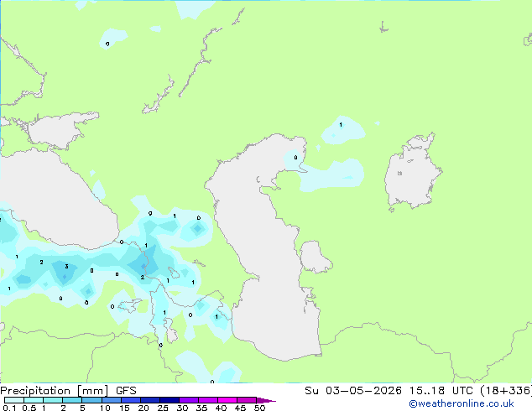The width and height of the screenshot is (532, 411).
Task: Pick the 35–40 mm legend swatch
Action: (x=207, y=400)
